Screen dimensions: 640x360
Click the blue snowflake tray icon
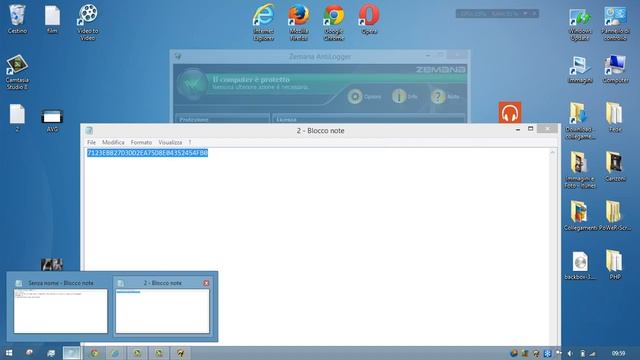pos(548,353)
